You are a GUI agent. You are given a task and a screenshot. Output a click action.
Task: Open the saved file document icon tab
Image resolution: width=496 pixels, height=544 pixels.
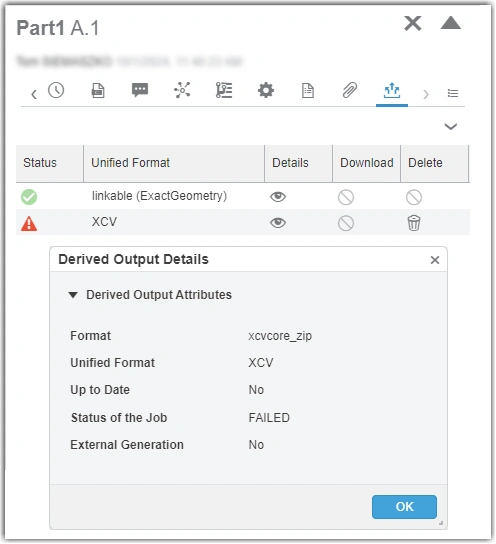(x=98, y=91)
